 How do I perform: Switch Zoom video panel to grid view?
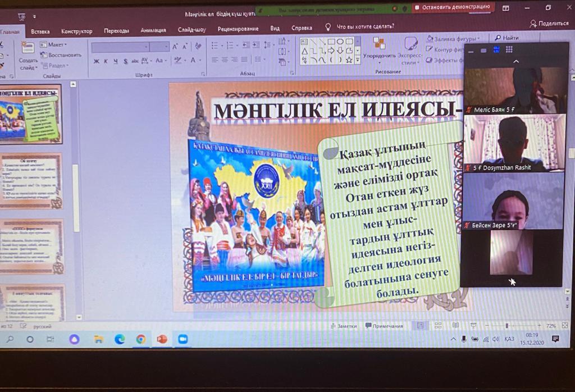click(509, 50)
